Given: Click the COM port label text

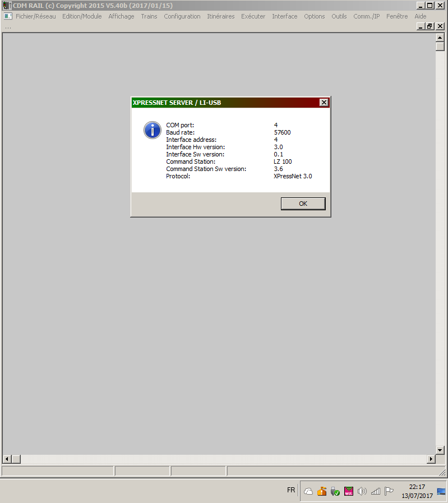Looking at the screenshot, I should click(180, 125).
